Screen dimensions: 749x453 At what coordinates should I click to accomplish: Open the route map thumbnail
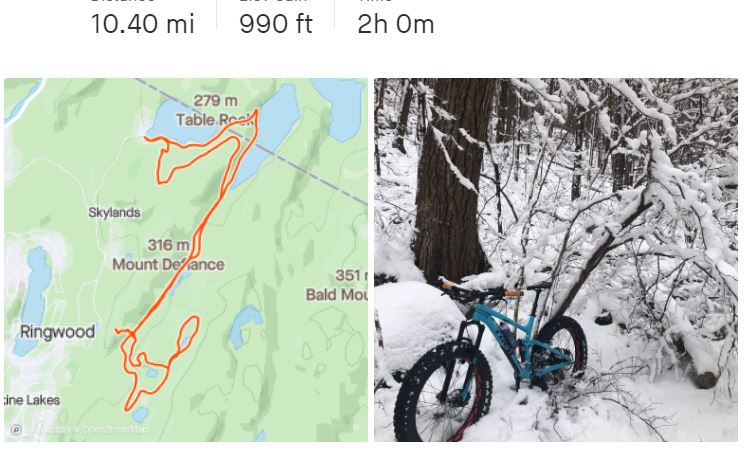click(186, 259)
